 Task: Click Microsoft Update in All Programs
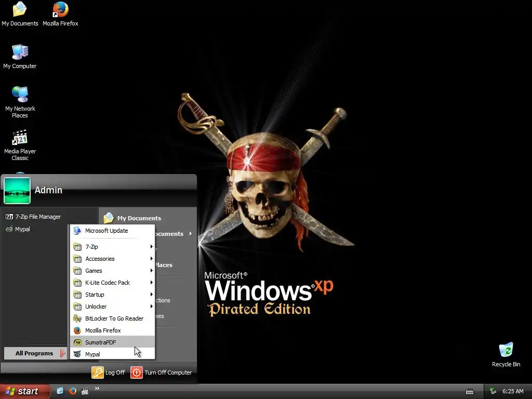113,231
